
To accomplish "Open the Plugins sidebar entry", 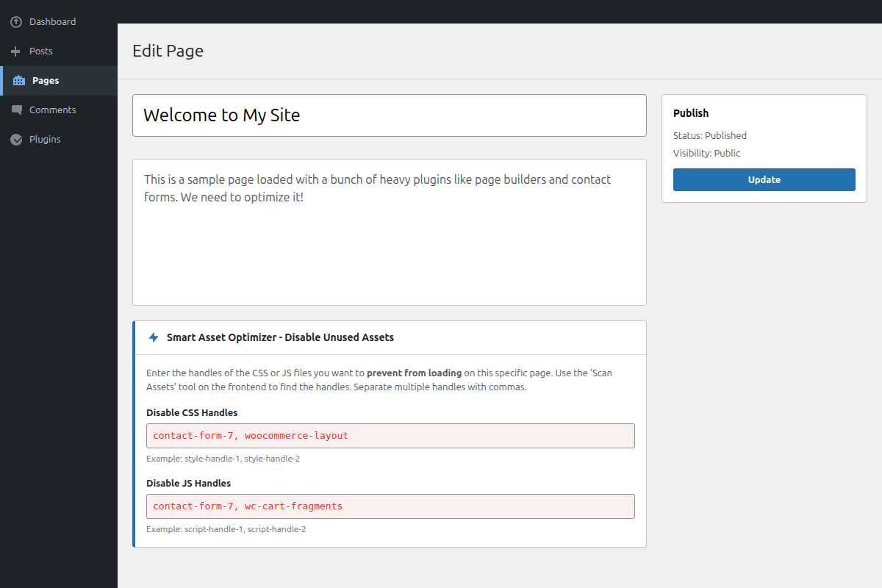I will pyautogui.click(x=46, y=139).
